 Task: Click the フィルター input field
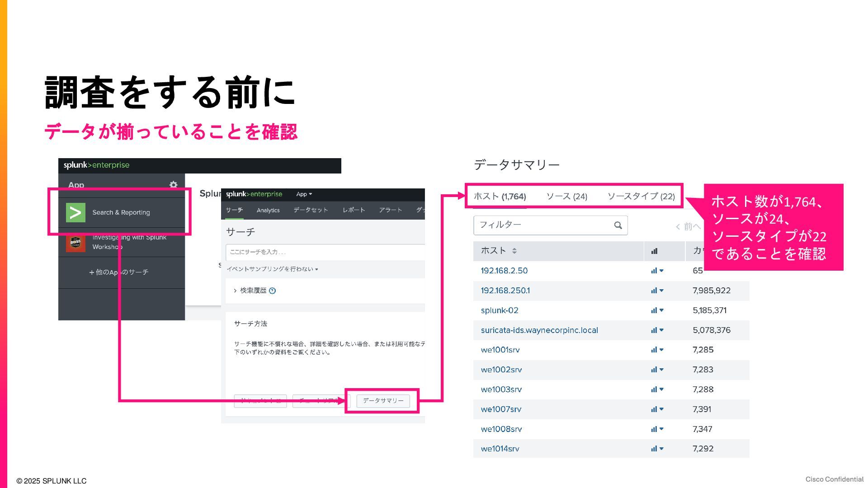542,225
